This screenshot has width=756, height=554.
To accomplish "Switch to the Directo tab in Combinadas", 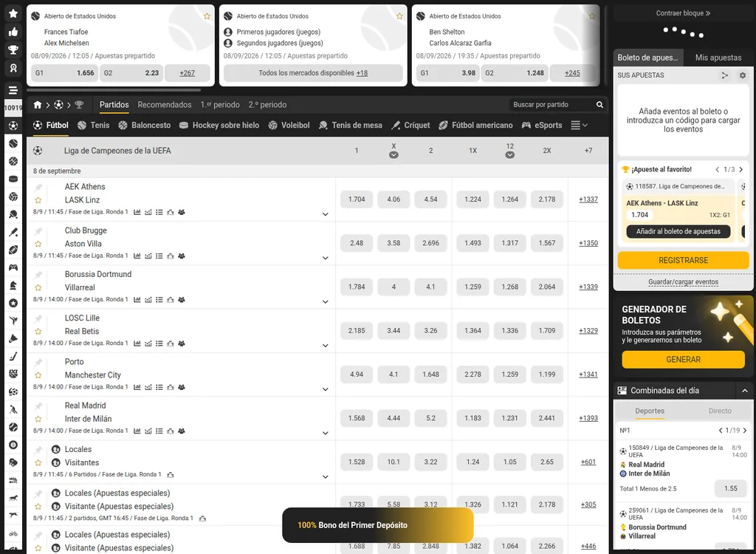I will tap(719, 411).
